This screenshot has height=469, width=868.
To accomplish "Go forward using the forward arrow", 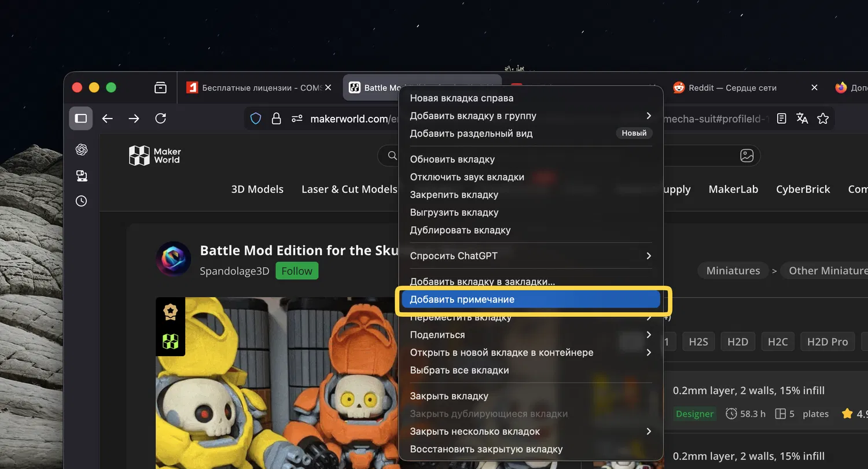I will 134,119.
